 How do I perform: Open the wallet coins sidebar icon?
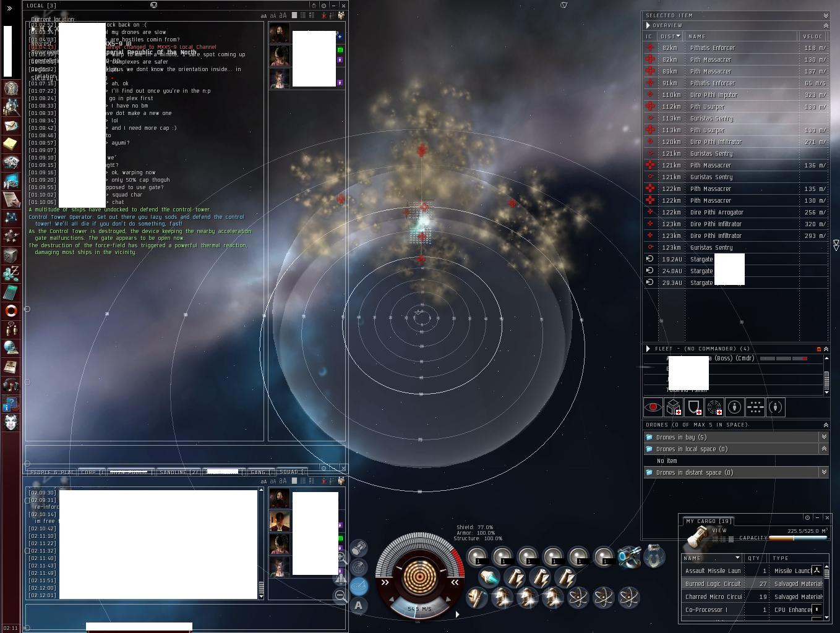(11, 273)
